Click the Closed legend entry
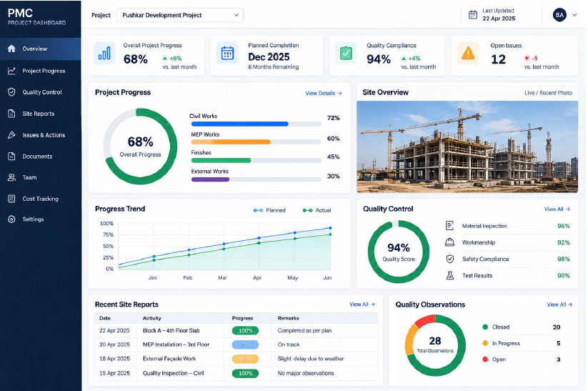The image size is (588, 391). [522, 327]
